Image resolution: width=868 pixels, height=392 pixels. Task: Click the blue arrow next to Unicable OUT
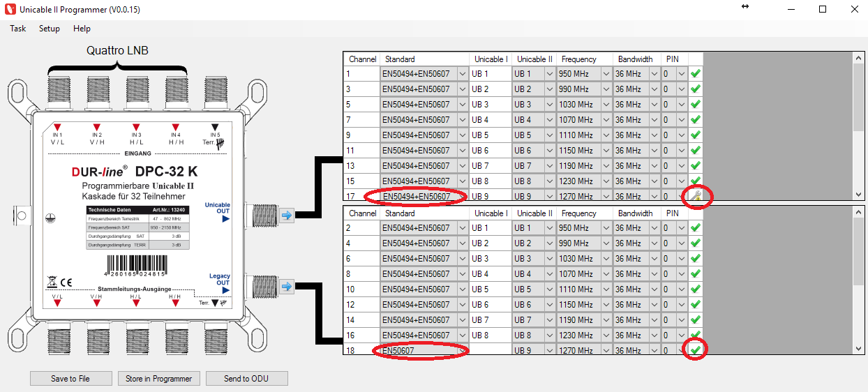click(286, 215)
